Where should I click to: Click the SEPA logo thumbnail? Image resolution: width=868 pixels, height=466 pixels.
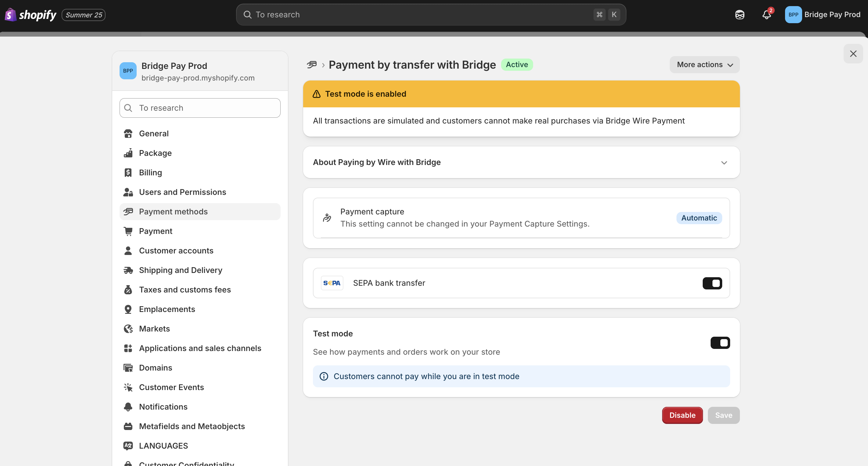click(x=332, y=283)
